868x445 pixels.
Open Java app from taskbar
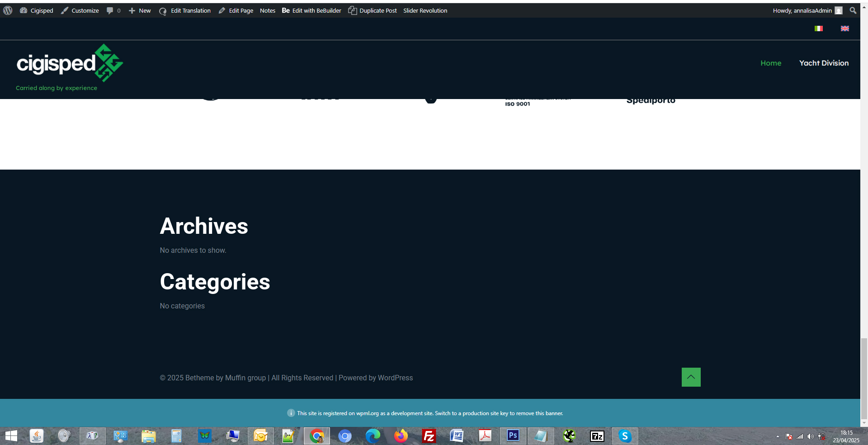(x=37, y=436)
